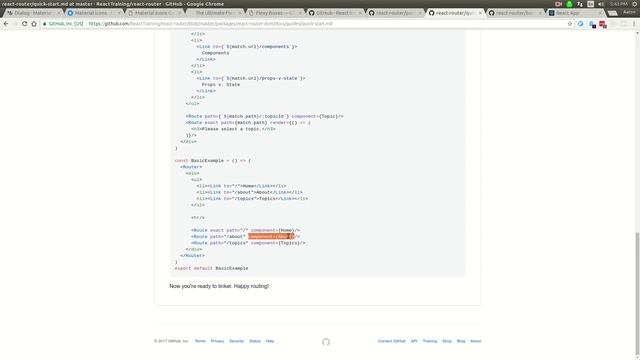640x360 pixels.
Task: Go back with the browser back arrow
Action: [6, 24]
